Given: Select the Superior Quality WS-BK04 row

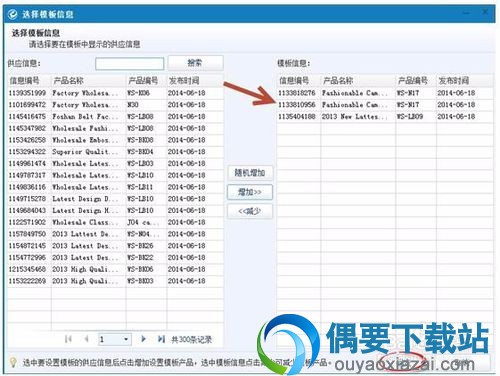Looking at the screenshot, I should click(x=115, y=152).
